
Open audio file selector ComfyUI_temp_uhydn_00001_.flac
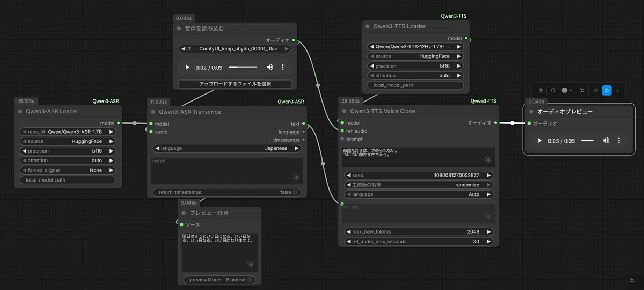click(235, 49)
